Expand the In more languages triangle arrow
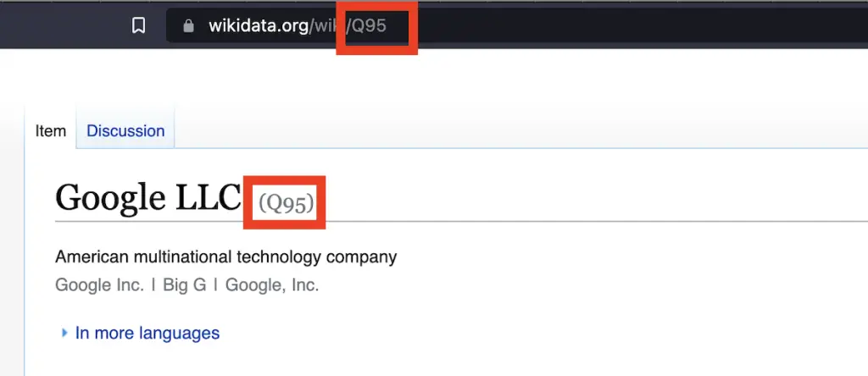Image resolution: width=868 pixels, height=376 pixels. [64, 333]
